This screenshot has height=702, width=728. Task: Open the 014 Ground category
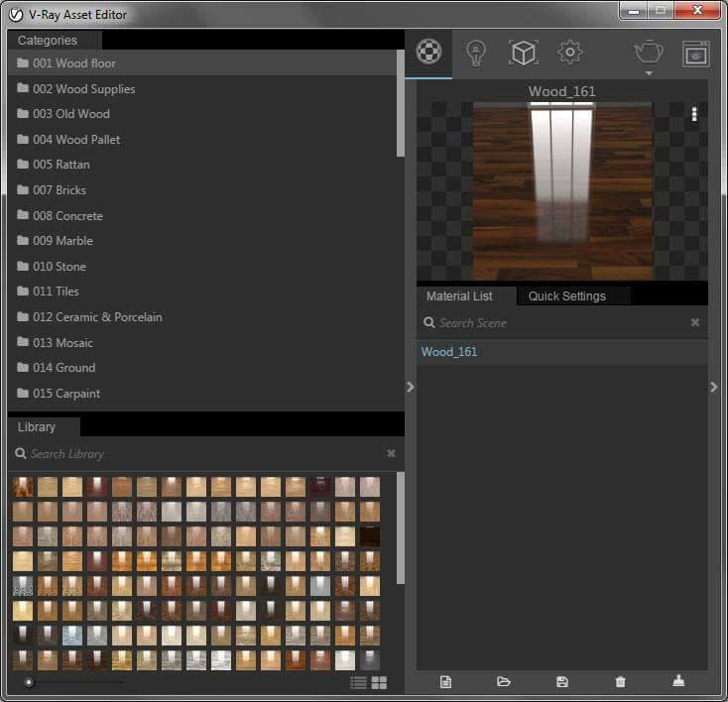[x=202, y=368]
